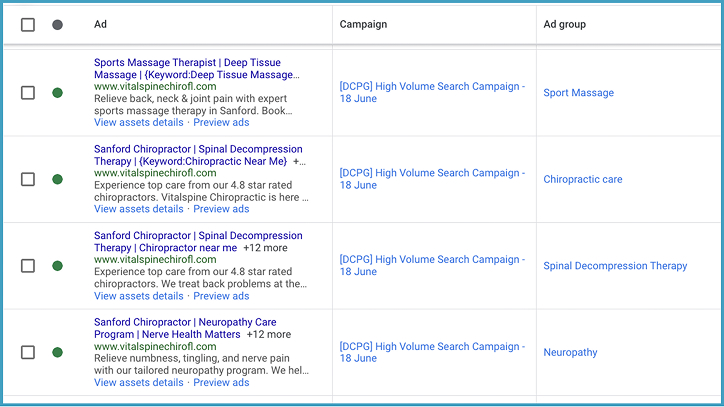724x407 pixels.
Task: Open the ad headline with Chiropractor near me
Action: [x=198, y=242]
